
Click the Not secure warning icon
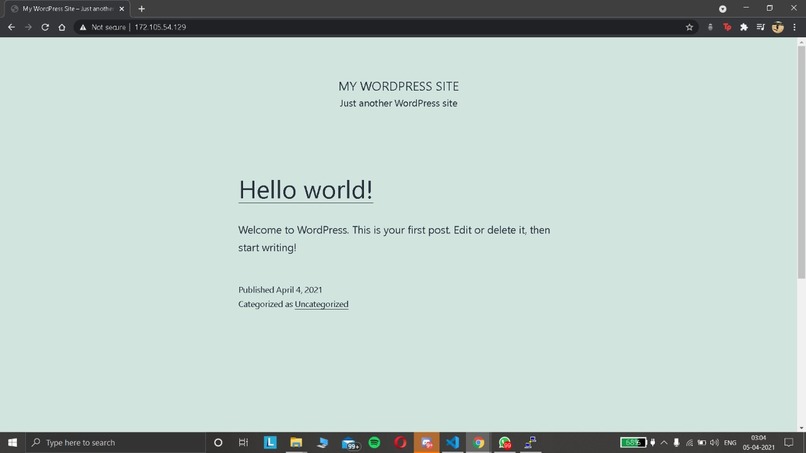click(x=83, y=27)
